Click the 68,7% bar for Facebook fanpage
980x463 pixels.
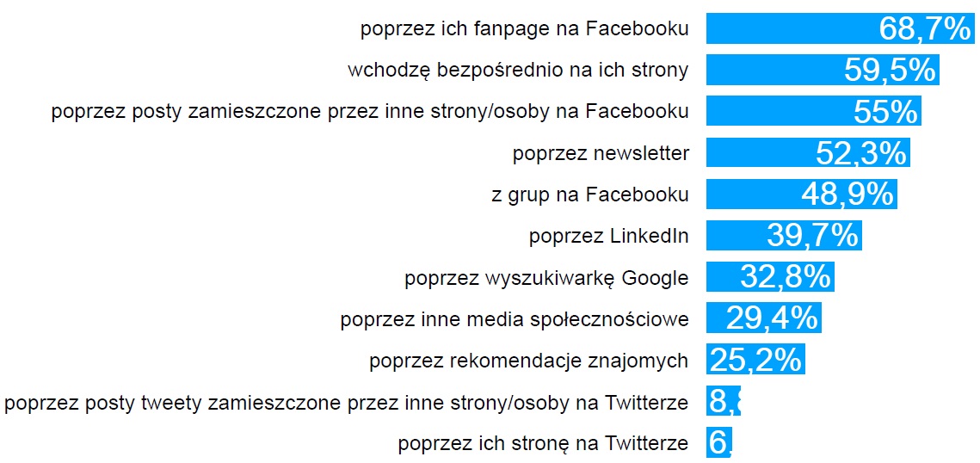(840, 28)
